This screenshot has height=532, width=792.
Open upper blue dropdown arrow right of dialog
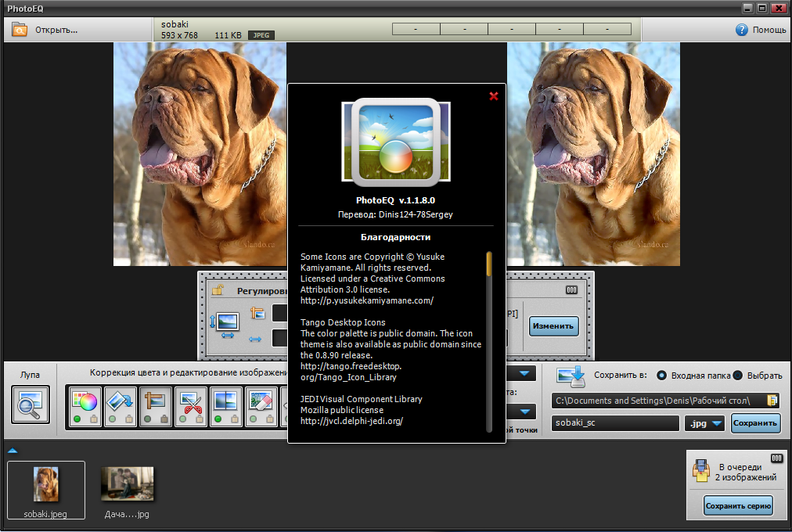(524, 373)
